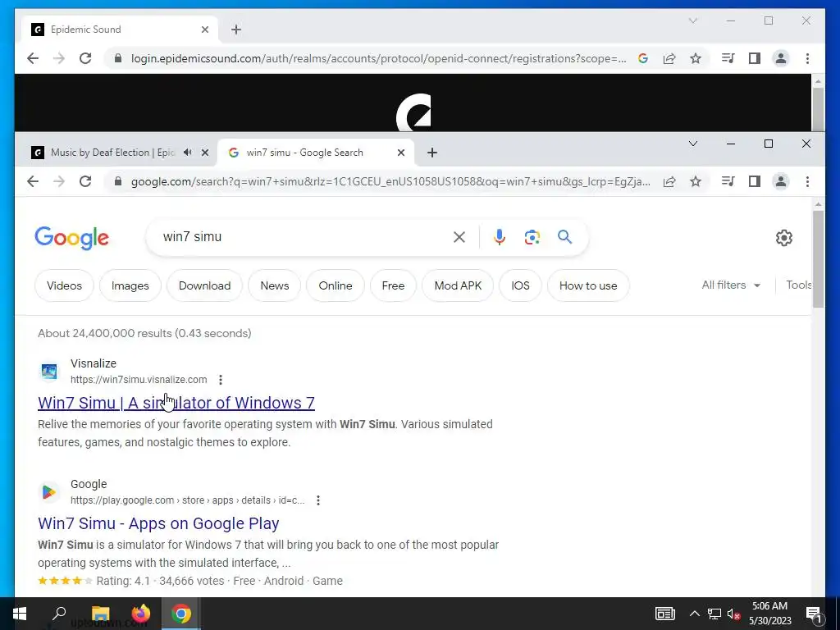
Task: Open media controls icon in Google Search window
Action: pos(728,181)
